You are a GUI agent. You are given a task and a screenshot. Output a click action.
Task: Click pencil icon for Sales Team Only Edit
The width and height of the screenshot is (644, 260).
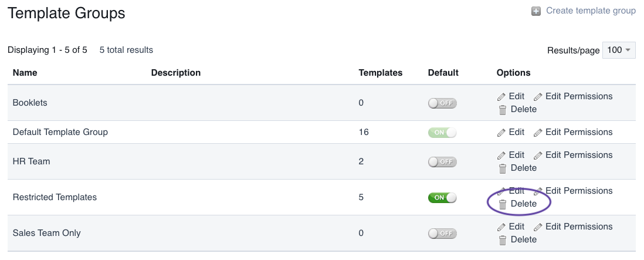point(501,227)
